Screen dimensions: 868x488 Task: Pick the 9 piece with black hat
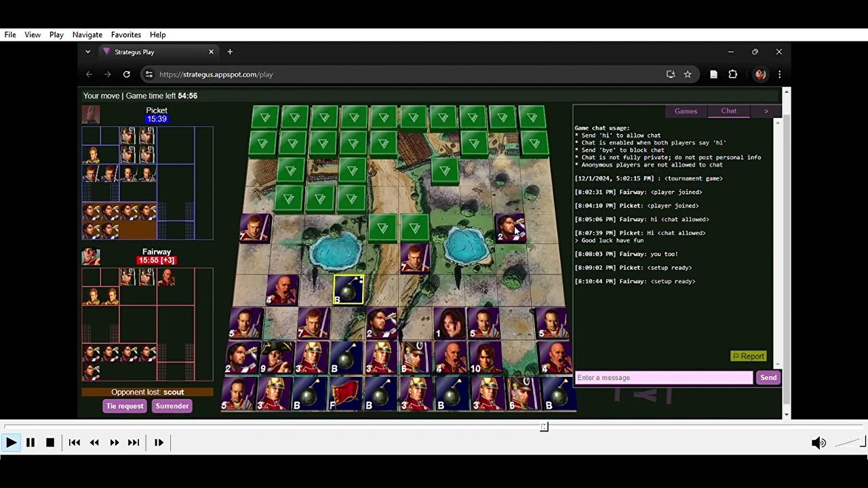click(x=276, y=358)
